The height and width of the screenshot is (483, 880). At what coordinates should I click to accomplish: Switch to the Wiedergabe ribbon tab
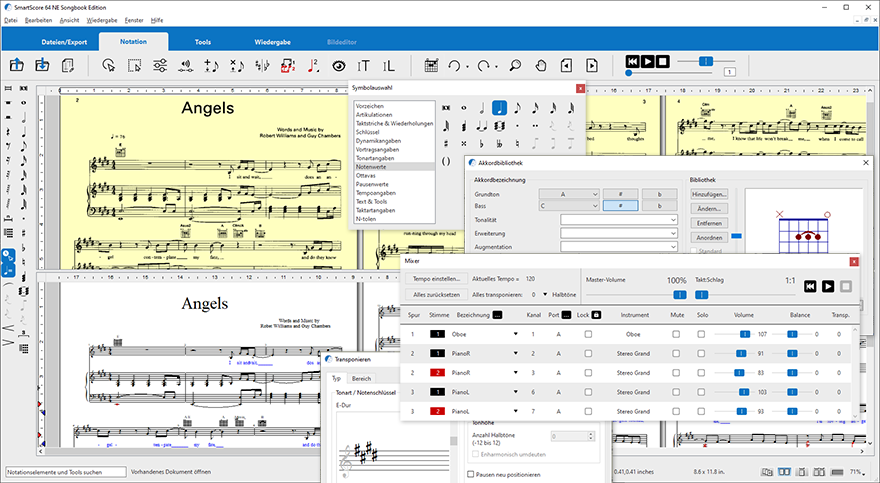coord(273,42)
